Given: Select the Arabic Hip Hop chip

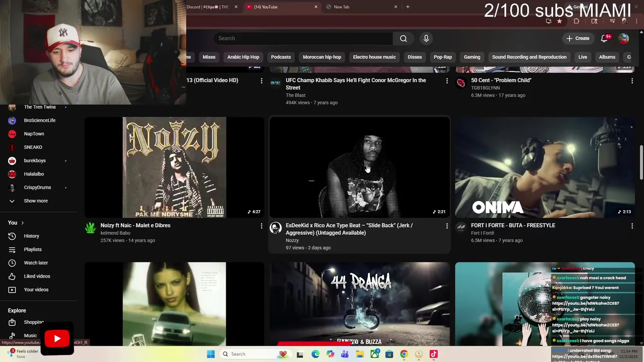Looking at the screenshot, I should click(243, 57).
